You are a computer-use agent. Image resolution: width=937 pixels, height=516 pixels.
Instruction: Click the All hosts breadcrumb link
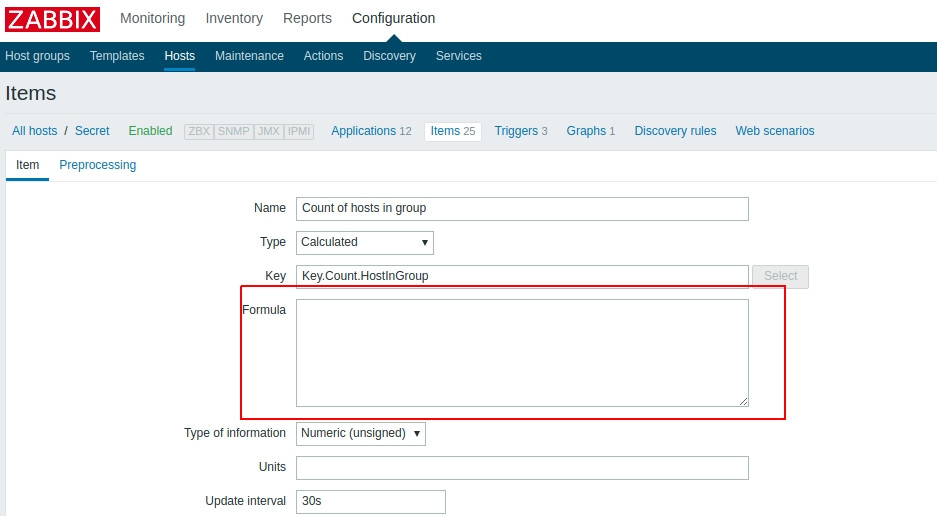[35, 131]
